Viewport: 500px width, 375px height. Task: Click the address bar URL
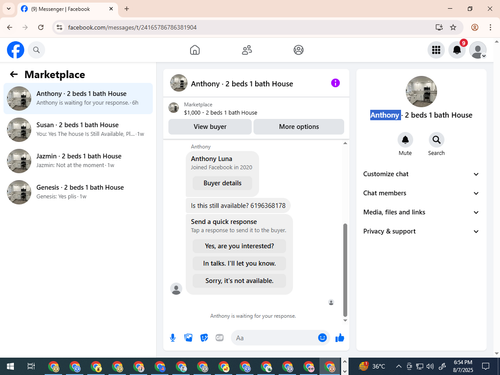click(x=132, y=27)
